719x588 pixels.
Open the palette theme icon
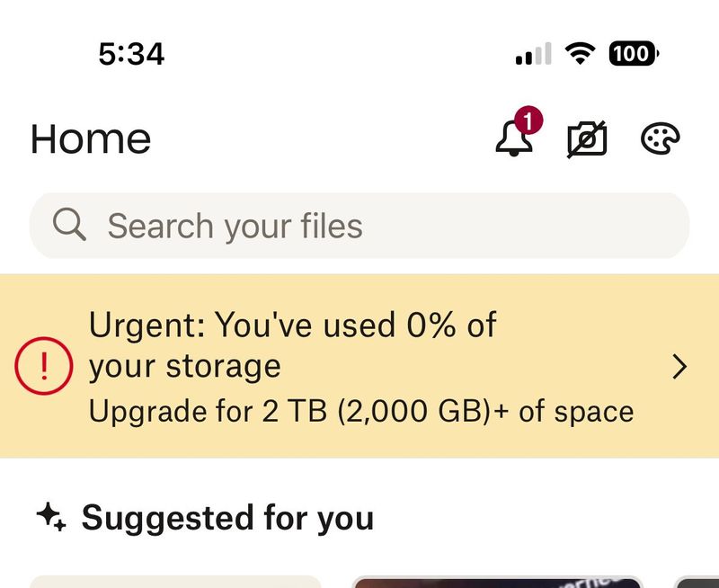[x=661, y=139]
